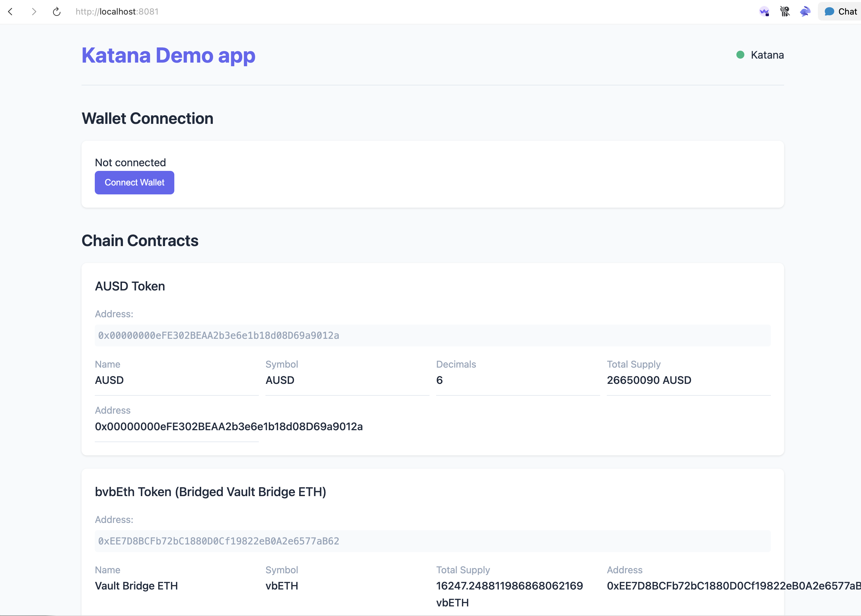This screenshot has width=861, height=616.
Task: Open the locked crown wallet extension
Action: (x=764, y=12)
